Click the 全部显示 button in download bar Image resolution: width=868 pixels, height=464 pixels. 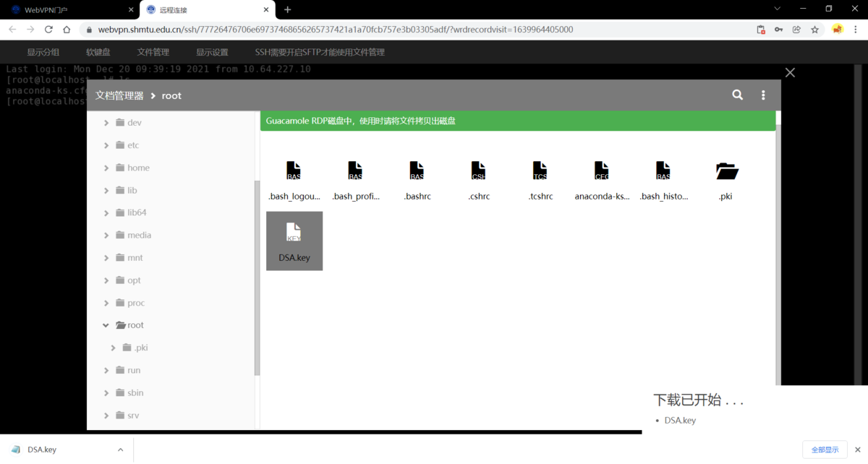click(824, 450)
